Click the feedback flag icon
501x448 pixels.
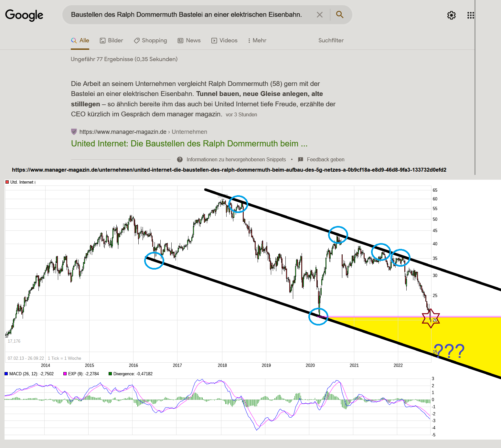tap(301, 159)
